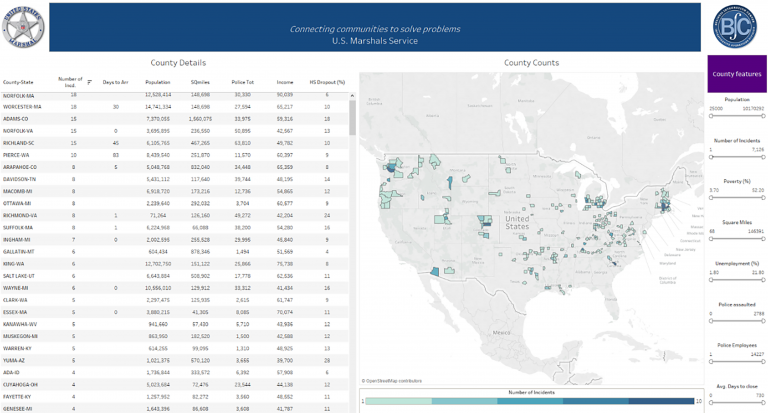The height and width of the screenshot is (413, 768).
Task: Click the sort icon beside Number of Incid.
Action: pyautogui.click(x=89, y=82)
